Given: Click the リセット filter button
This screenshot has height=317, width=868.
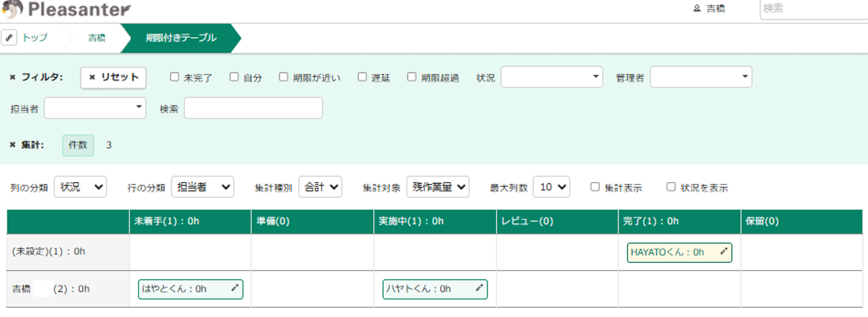Looking at the screenshot, I should point(113,77).
